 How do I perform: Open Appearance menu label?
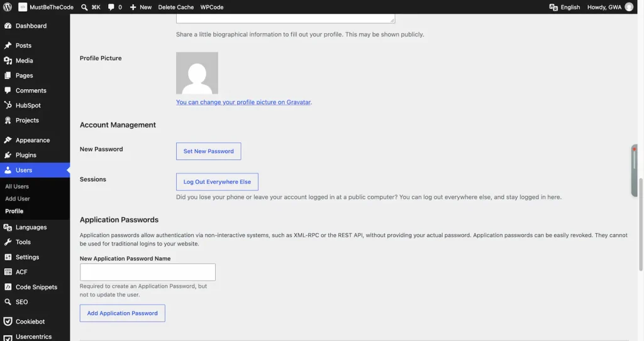pyautogui.click(x=33, y=140)
